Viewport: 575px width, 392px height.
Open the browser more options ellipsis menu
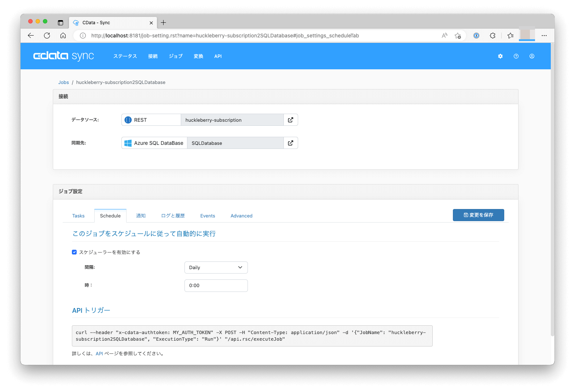544,36
